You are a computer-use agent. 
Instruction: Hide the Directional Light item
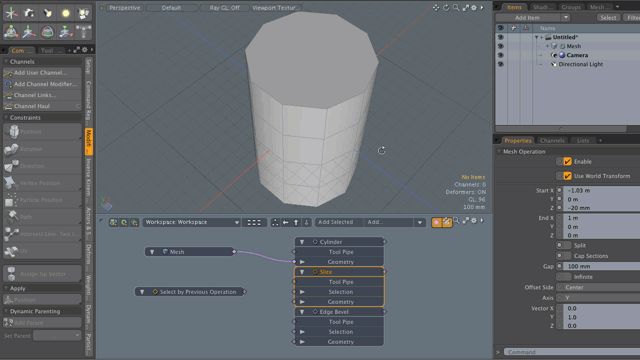(x=500, y=64)
